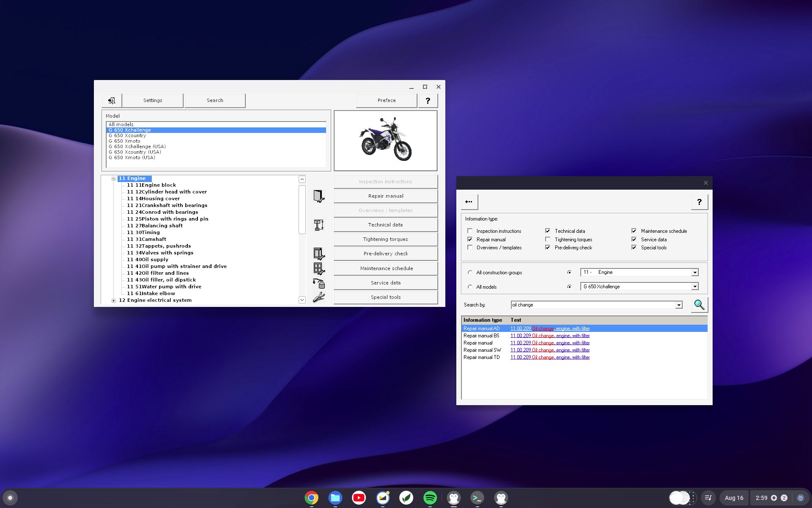This screenshot has width=812, height=508.
Task: Expand the 12 Engine electrical system node
Action: (113, 300)
